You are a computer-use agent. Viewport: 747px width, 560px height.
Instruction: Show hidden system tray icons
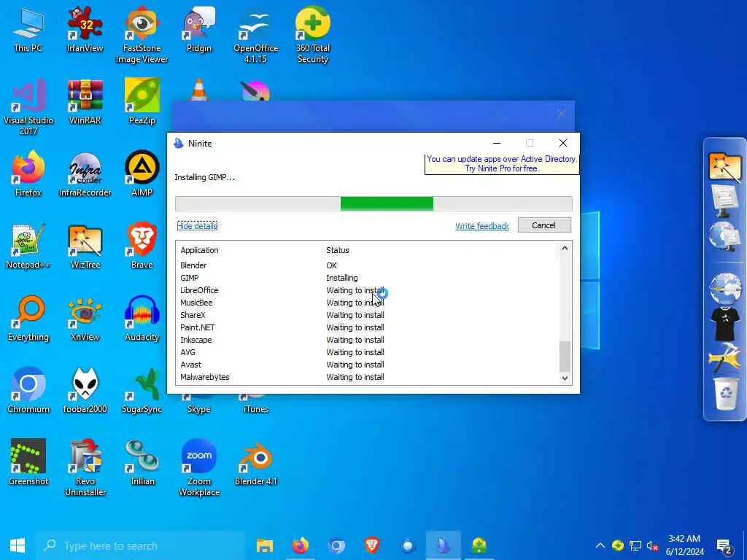600,545
